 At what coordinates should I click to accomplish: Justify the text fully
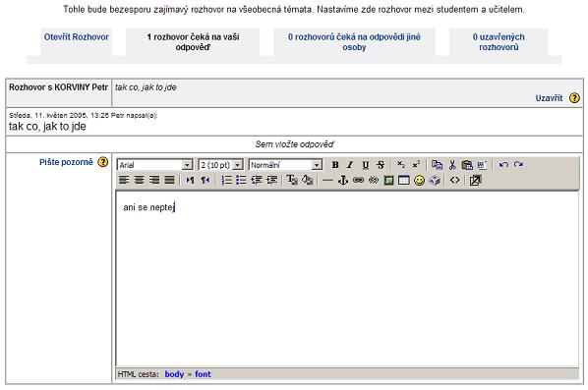169,180
